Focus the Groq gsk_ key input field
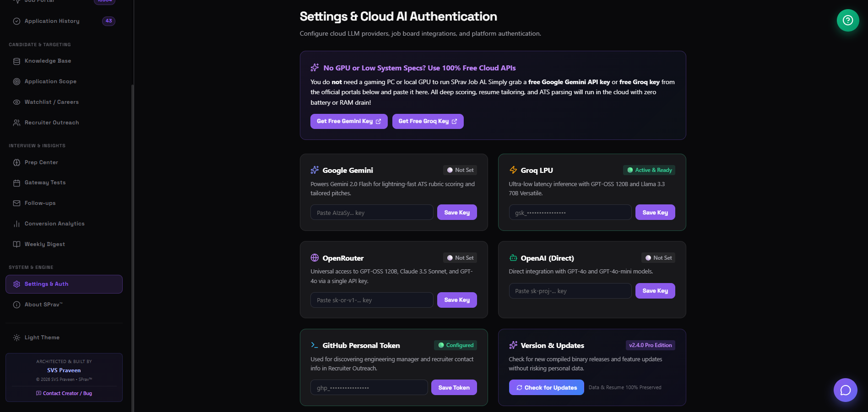Screen dimensions: 868x412 pos(570,213)
